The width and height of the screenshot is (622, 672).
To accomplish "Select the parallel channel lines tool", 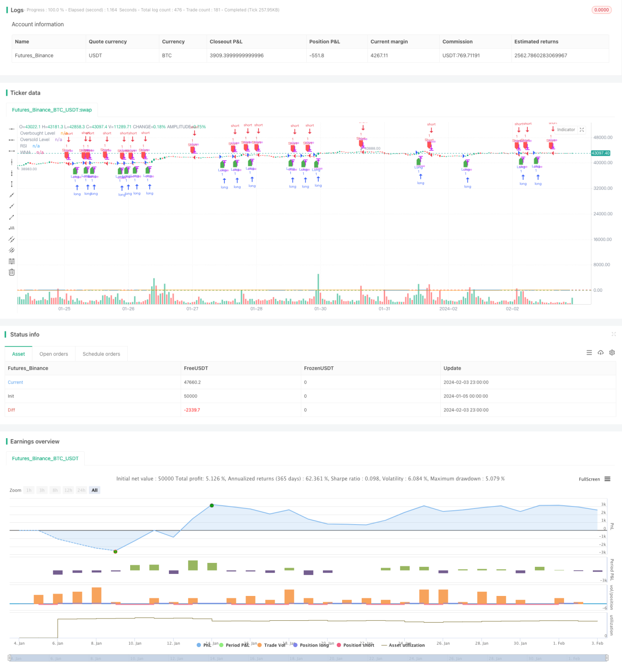I will coord(12,239).
